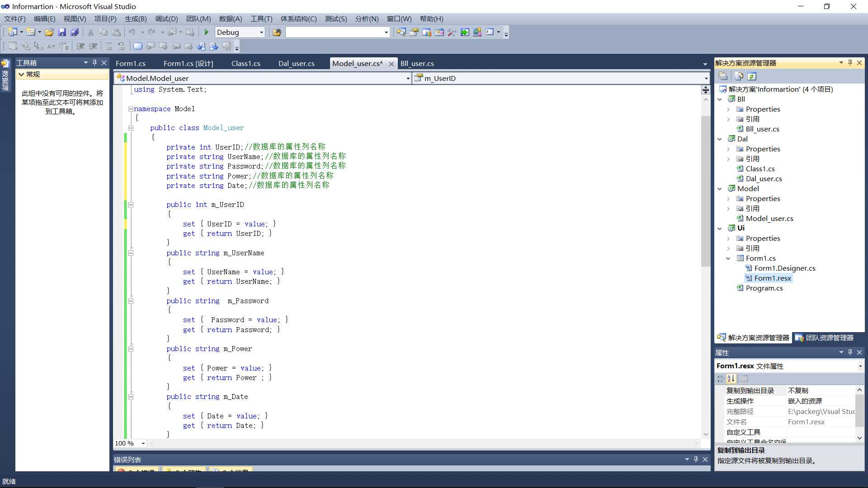This screenshot has height=488, width=868.
Task: Click the properties grid scrollbar down arrow
Action: tap(859, 438)
